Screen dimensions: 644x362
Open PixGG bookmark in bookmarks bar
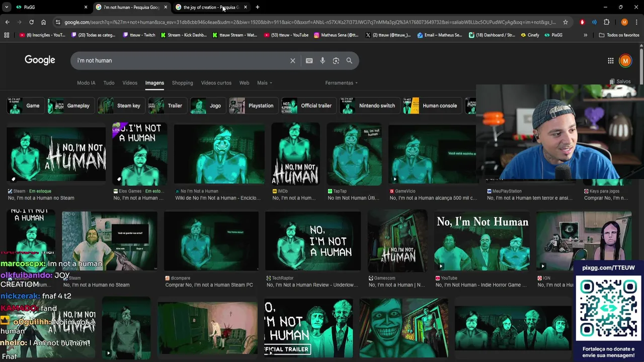553,35
